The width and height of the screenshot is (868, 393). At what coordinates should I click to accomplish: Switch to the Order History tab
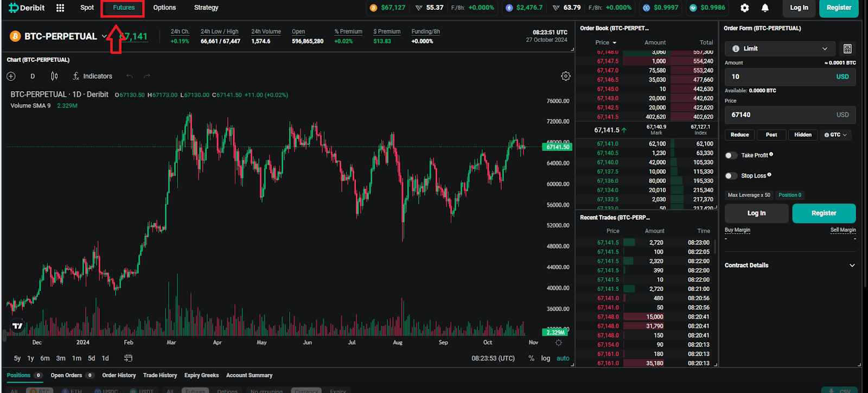(119, 375)
